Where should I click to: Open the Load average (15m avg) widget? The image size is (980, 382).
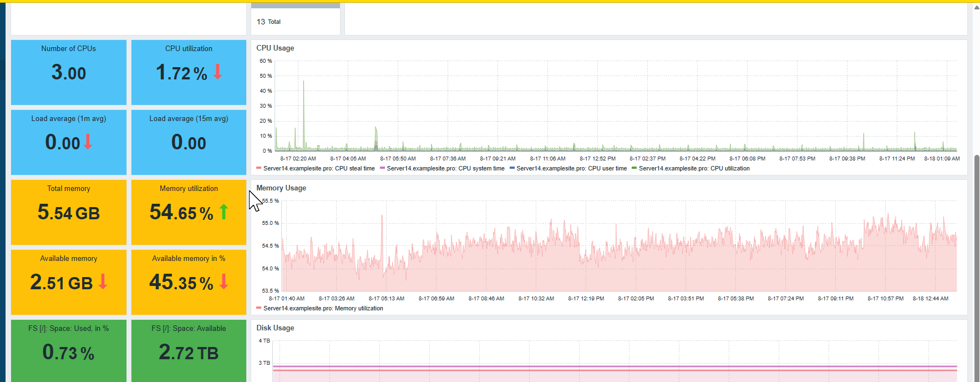[x=189, y=142]
